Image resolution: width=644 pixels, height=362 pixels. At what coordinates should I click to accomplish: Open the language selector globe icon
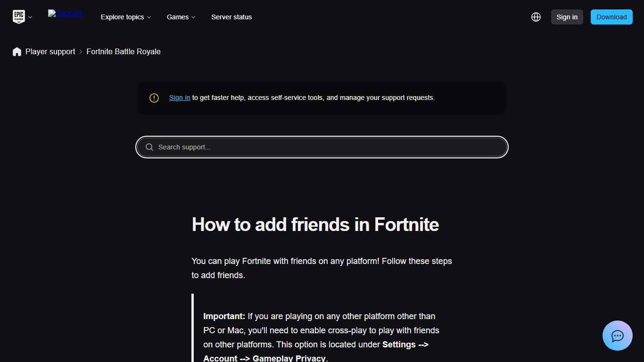[536, 17]
